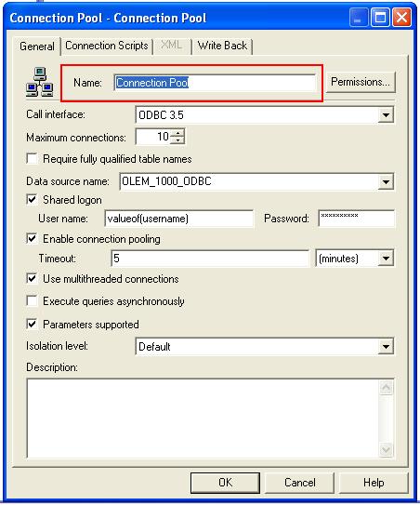
Task: Increase maximum connections with up arrow
Action: click(177, 132)
